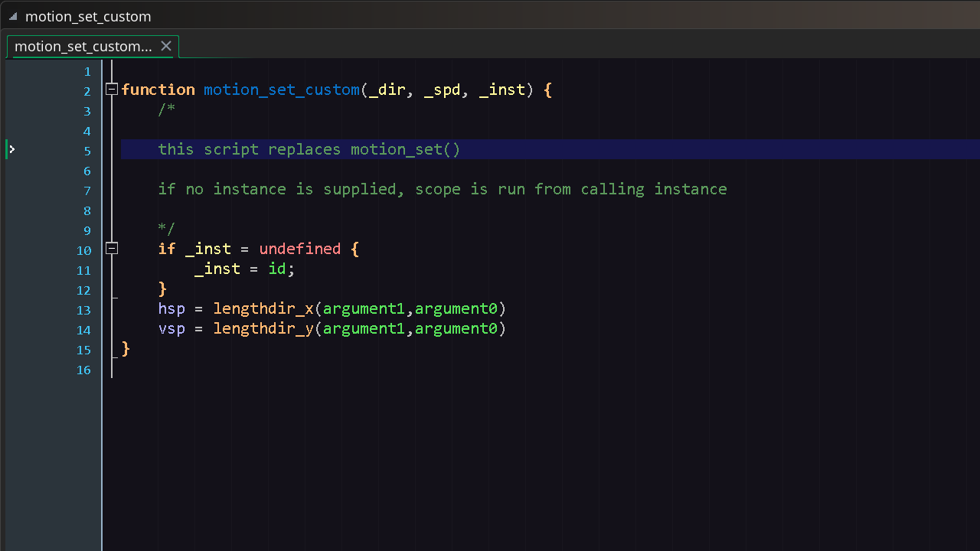Select the motion_set_custom editor tab
The image size is (980, 551).
[83, 46]
